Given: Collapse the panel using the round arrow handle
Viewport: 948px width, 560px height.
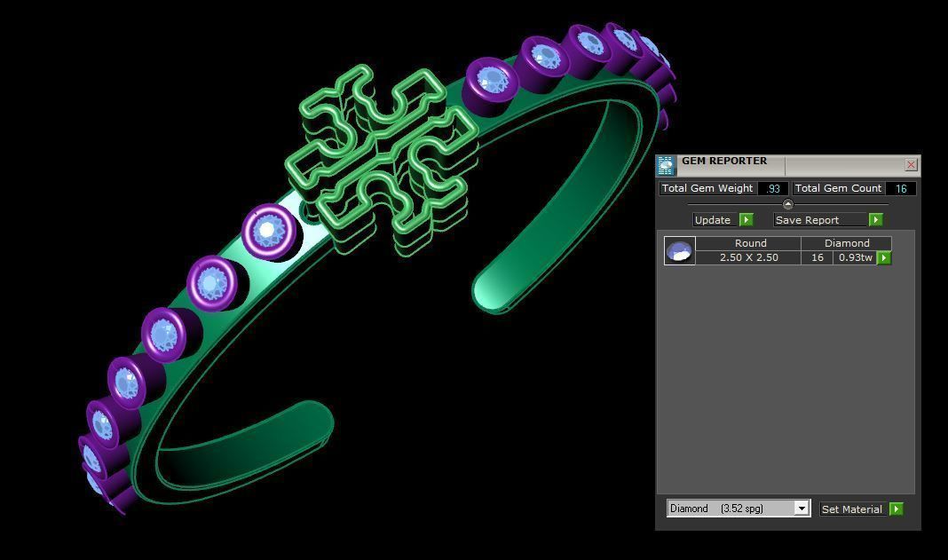Looking at the screenshot, I should pos(788,204).
